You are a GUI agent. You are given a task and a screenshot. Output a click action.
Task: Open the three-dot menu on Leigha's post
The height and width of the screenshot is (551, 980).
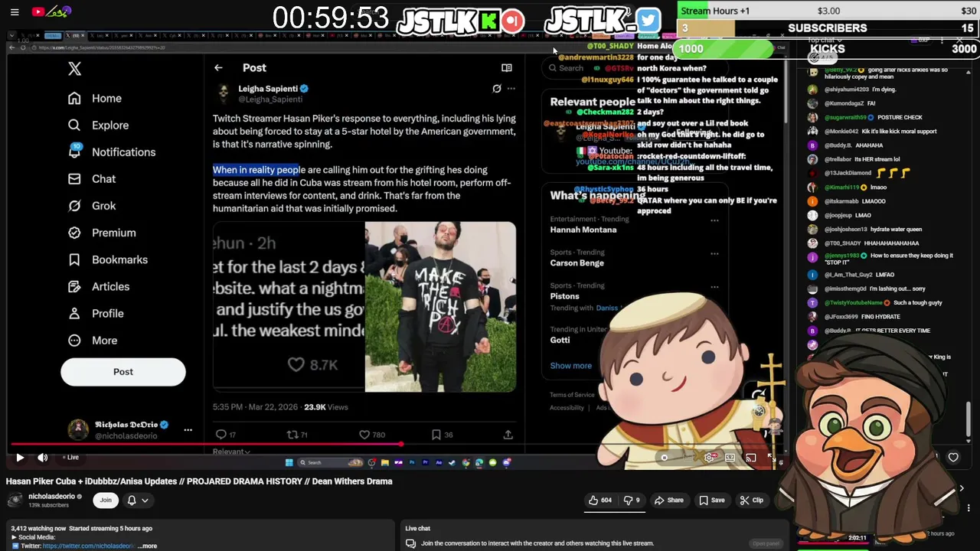511,89
